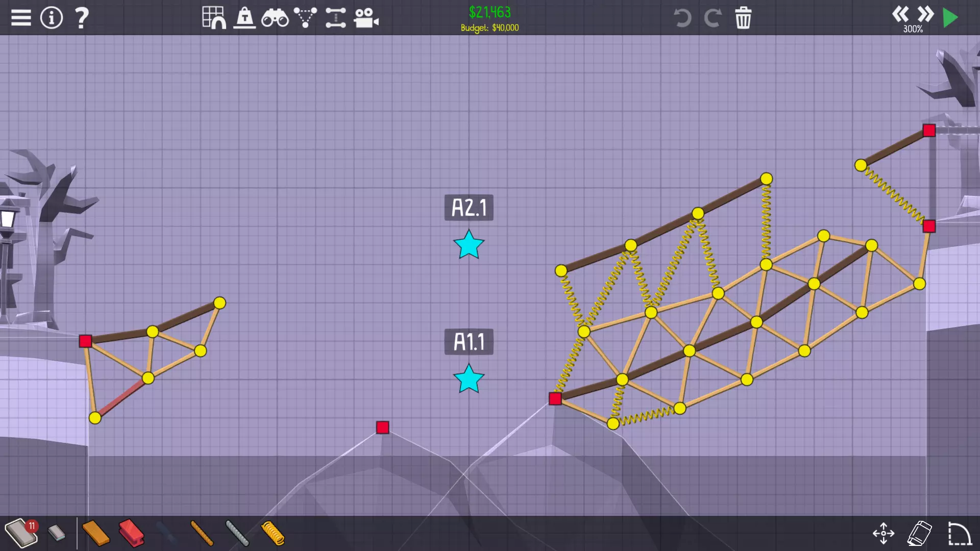Delete bridge with trash can icon
The height and width of the screenshot is (551, 980).
pos(743,18)
